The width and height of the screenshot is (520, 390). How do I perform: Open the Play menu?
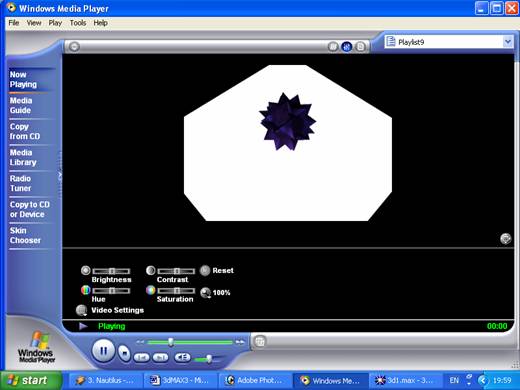click(x=55, y=23)
